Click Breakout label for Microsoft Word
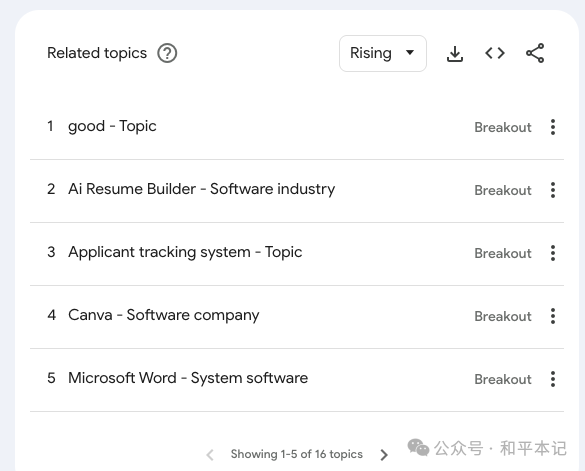This screenshot has width=585, height=471. click(x=503, y=380)
